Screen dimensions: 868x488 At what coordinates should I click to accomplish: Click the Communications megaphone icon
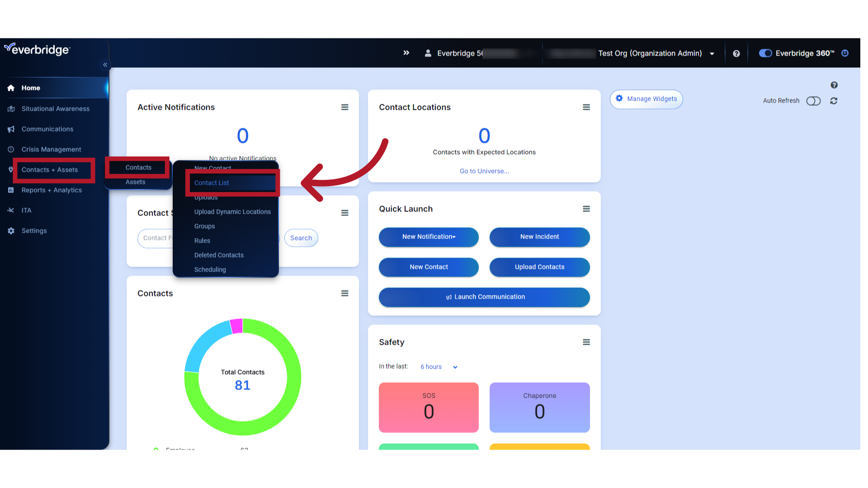click(11, 129)
